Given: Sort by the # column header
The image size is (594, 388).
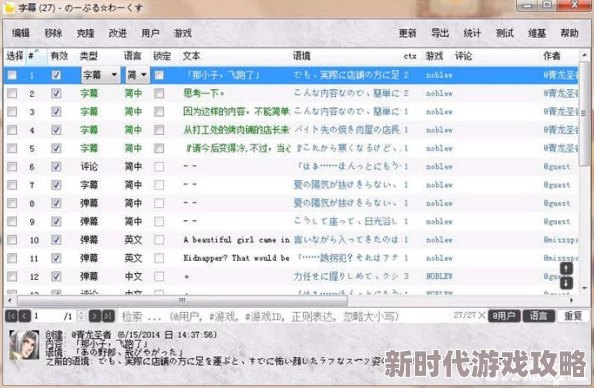Looking at the screenshot, I should [36, 56].
